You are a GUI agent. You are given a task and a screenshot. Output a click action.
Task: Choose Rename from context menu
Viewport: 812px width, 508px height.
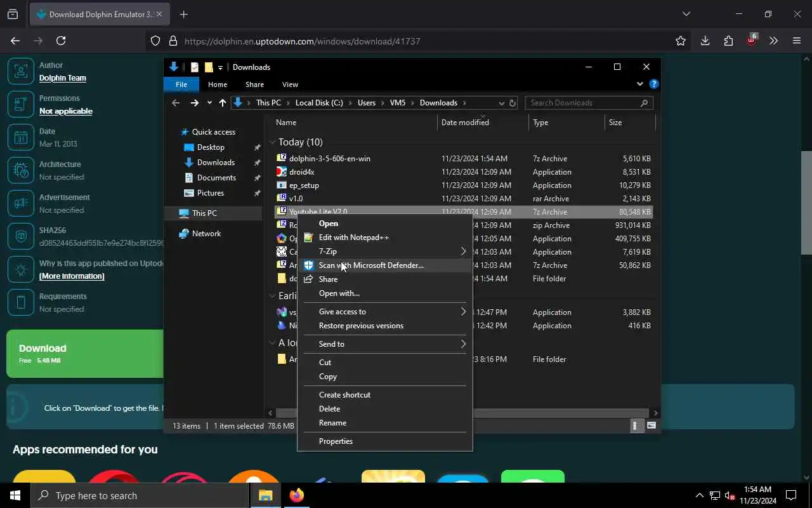click(x=332, y=423)
